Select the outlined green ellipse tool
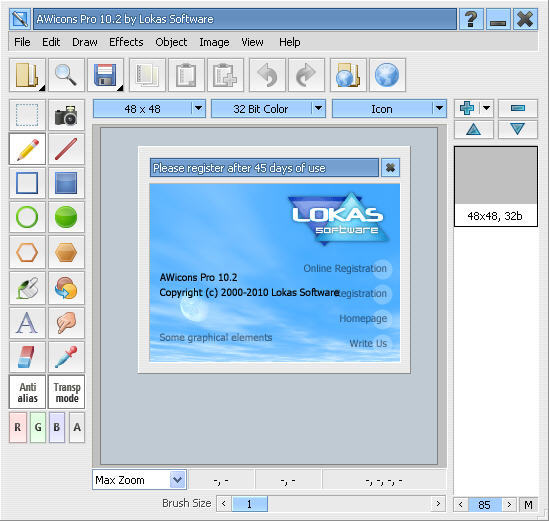The width and height of the screenshot is (549, 521). click(27, 217)
